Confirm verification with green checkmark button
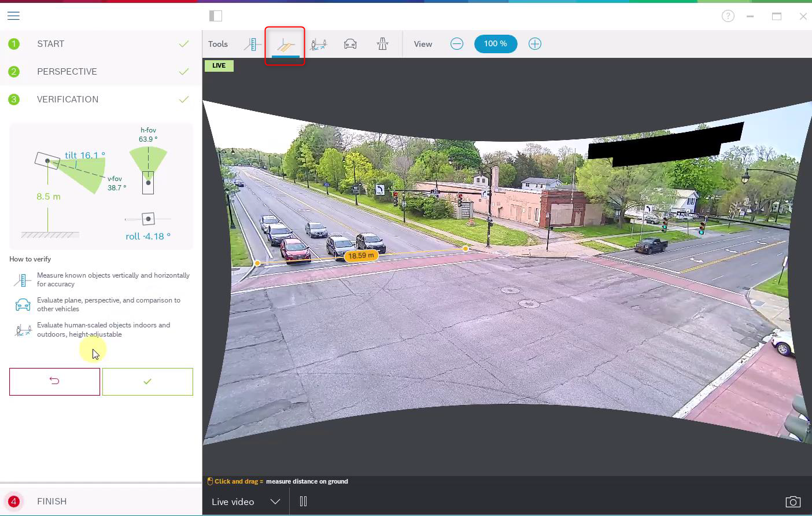812x516 pixels. point(147,381)
